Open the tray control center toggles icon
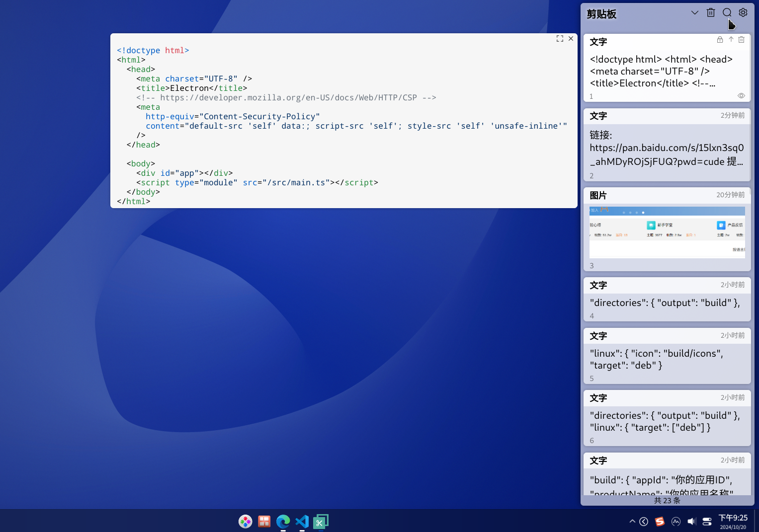Viewport: 759px width, 532px height. click(x=707, y=521)
